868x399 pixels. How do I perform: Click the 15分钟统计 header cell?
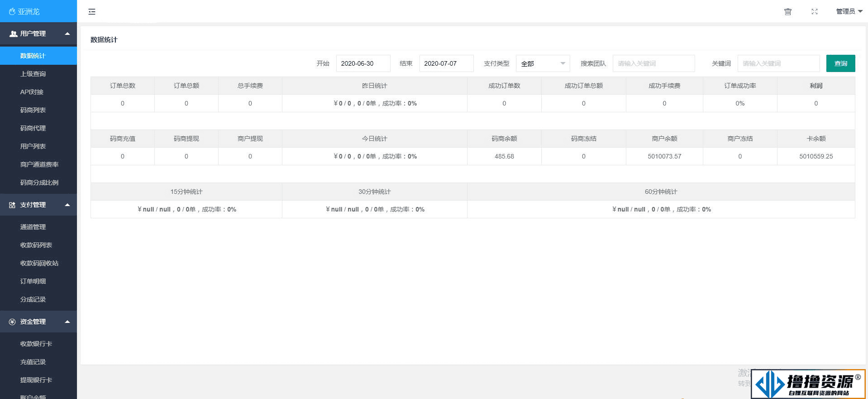(x=186, y=192)
